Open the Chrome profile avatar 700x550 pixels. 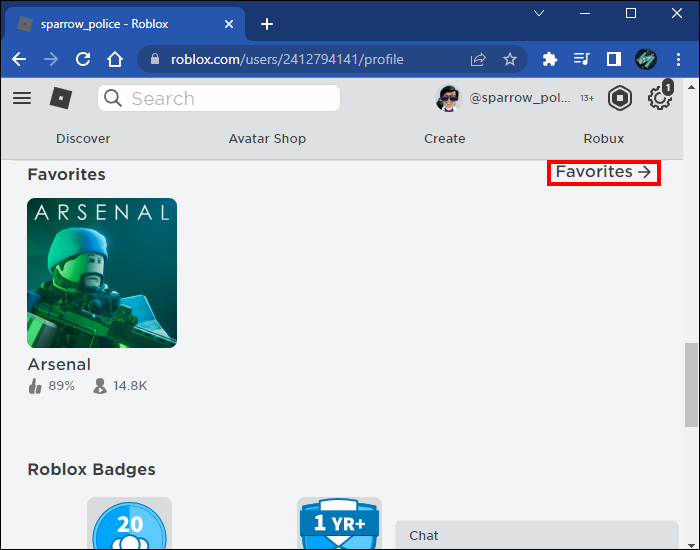(x=646, y=59)
